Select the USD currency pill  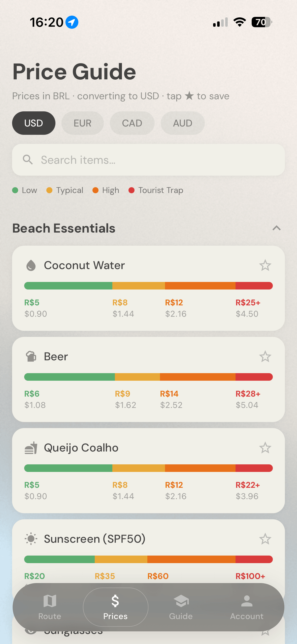[x=34, y=123]
